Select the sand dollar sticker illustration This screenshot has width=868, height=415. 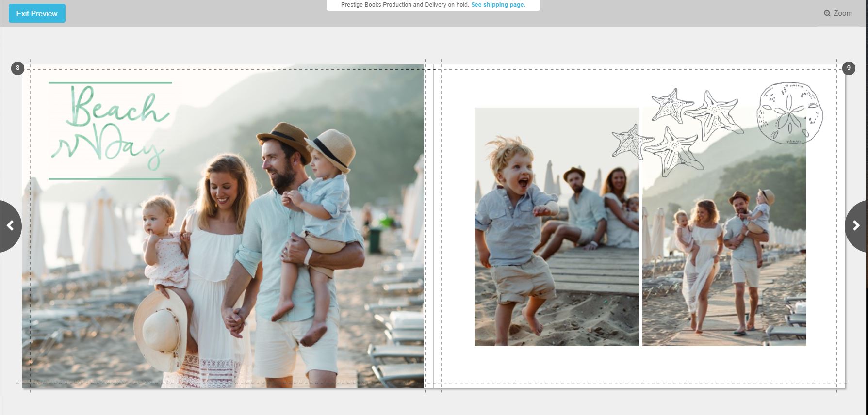[790, 113]
